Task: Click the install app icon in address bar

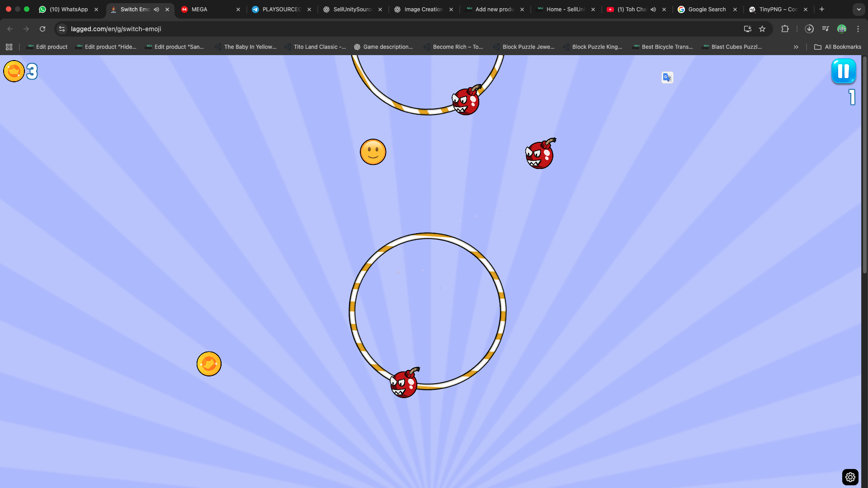Action: [747, 29]
